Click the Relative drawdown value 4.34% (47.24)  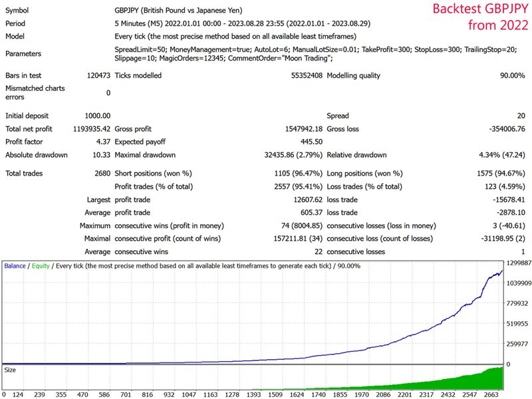pyautogui.click(x=502, y=155)
